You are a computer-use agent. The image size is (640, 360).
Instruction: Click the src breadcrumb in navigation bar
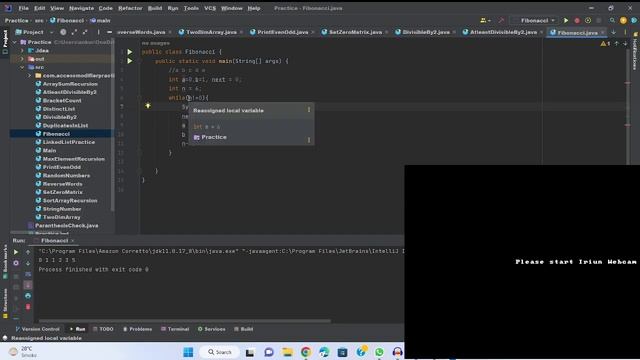(x=39, y=20)
